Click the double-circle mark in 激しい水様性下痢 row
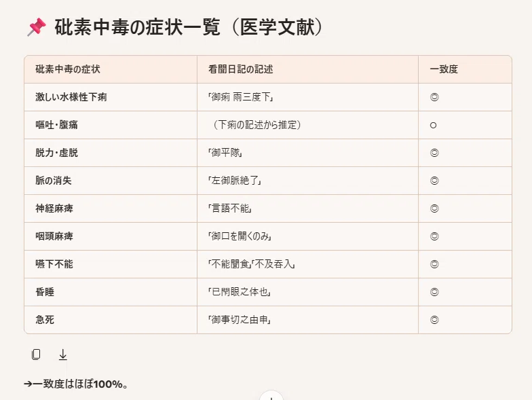 434,97
